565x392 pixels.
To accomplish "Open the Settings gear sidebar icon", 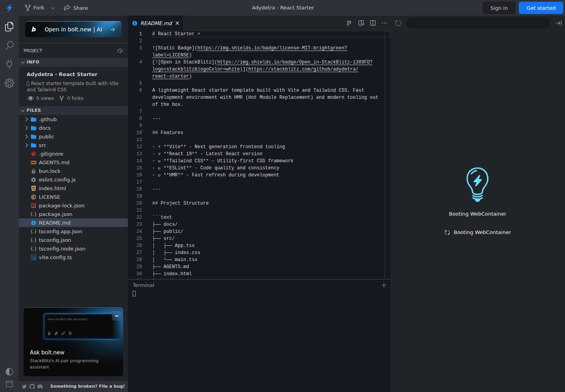I will [9, 83].
